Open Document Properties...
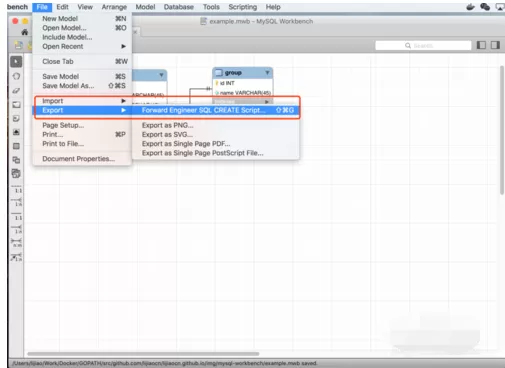 (x=82, y=159)
